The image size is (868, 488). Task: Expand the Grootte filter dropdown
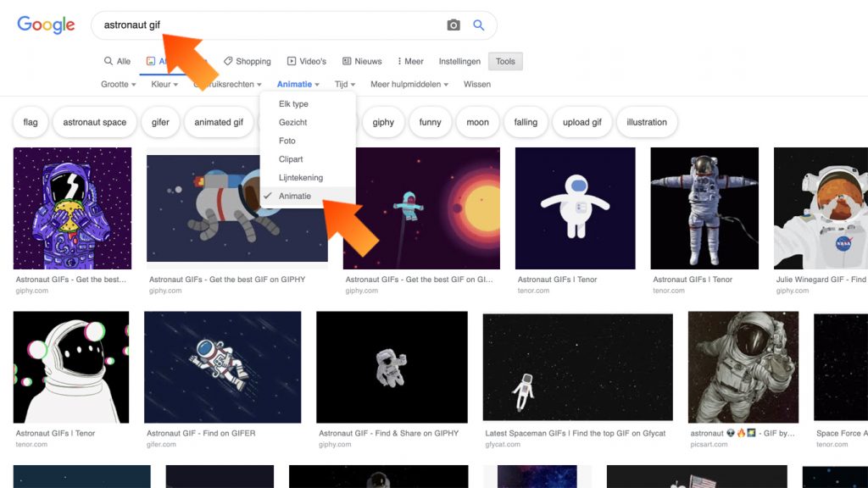(x=119, y=84)
